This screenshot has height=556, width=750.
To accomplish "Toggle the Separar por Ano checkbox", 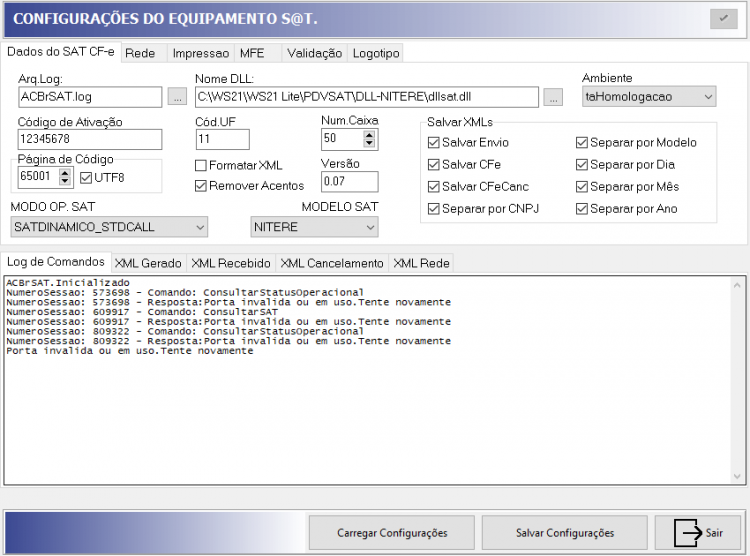I will (627, 209).
